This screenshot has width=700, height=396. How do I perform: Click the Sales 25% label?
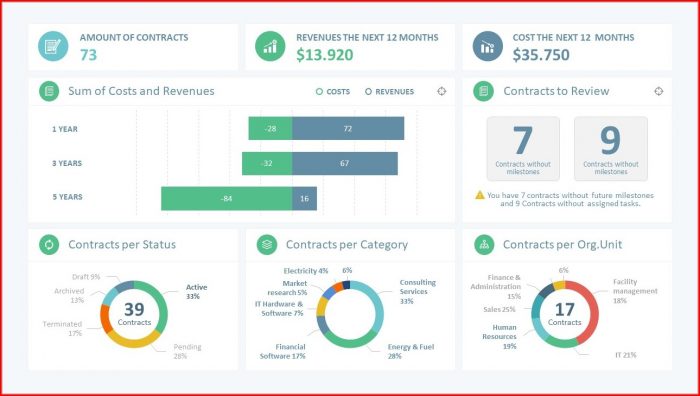[499, 309]
